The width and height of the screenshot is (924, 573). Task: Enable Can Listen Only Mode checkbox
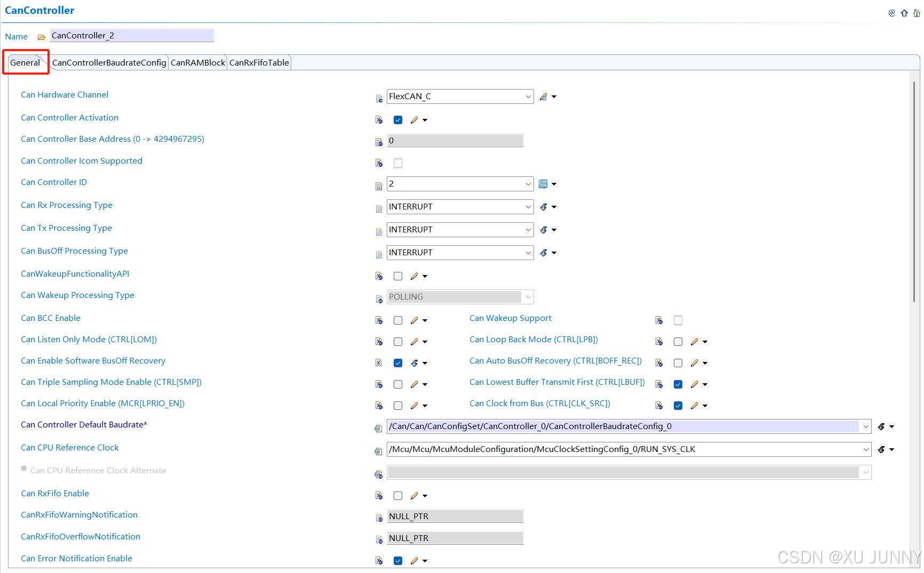pyautogui.click(x=398, y=342)
